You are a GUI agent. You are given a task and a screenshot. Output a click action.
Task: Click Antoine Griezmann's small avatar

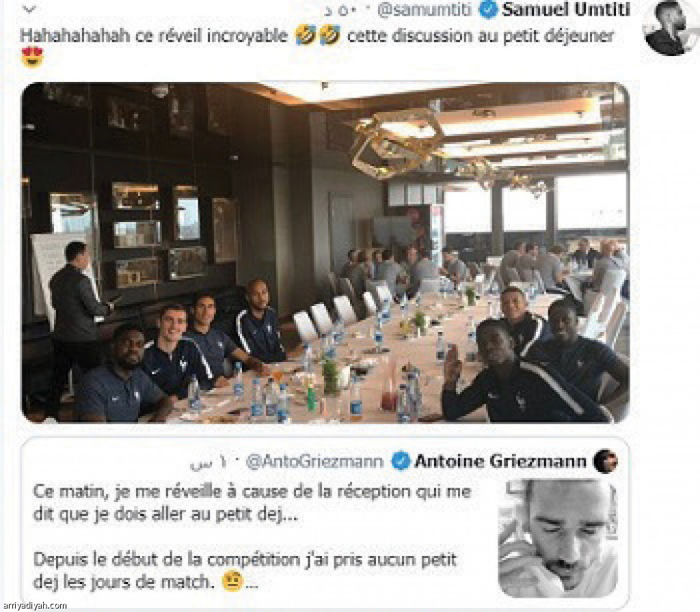pyautogui.click(x=606, y=461)
